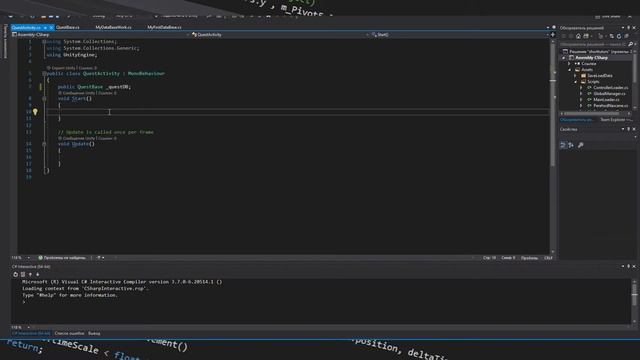This screenshot has width=640, height=360.
Task: Click the clear screen icon in C# Interactive
Action: click(x=23, y=274)
